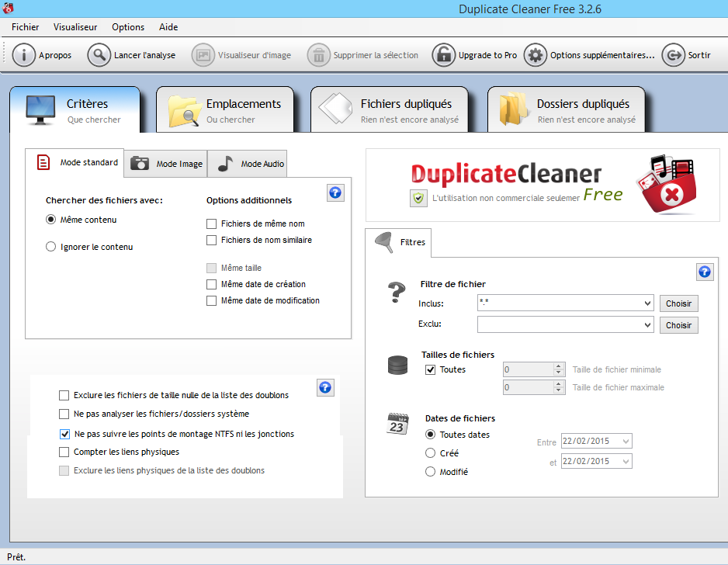Switch to Mode Image camera tab
This screenshot has height=565, width=728.
coord(140,164)
